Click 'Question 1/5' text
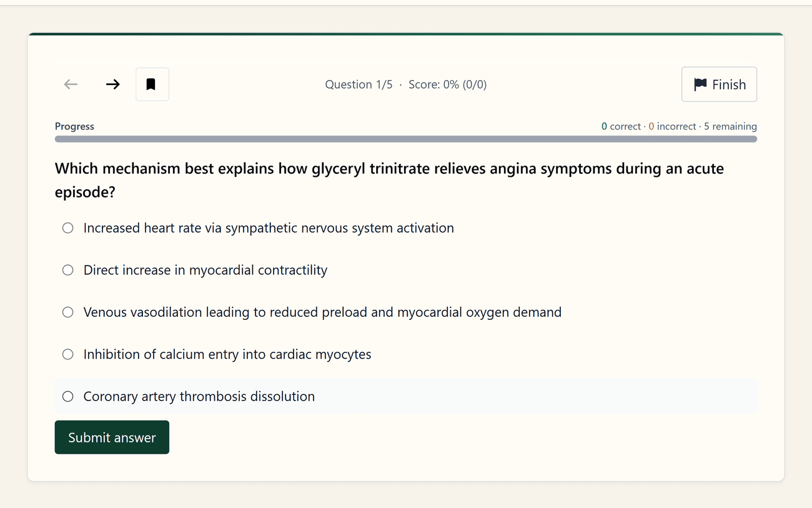The width and height of the screenshot is (812, 508). 359,84
